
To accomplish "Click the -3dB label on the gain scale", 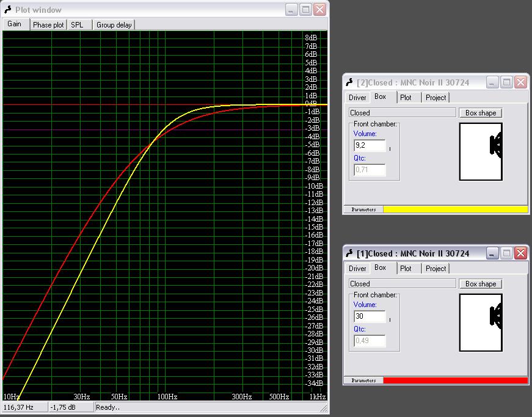I will [313, 128].
